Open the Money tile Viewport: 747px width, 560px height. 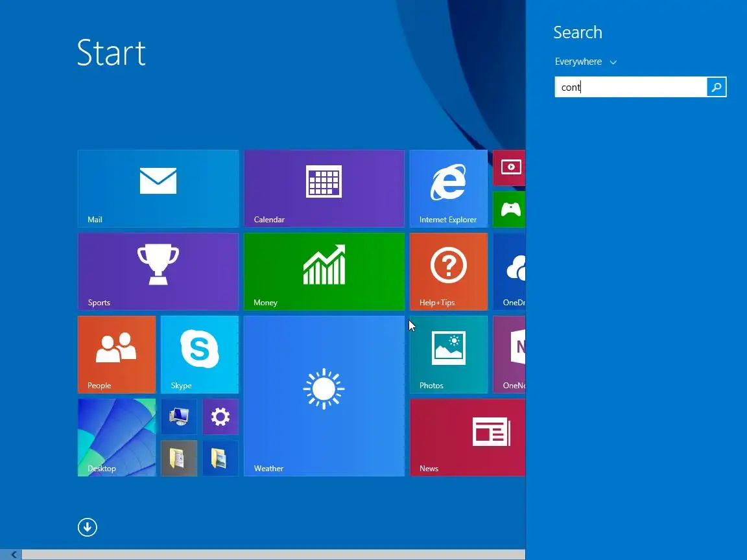pyautogui.click(x=324, y=272)
